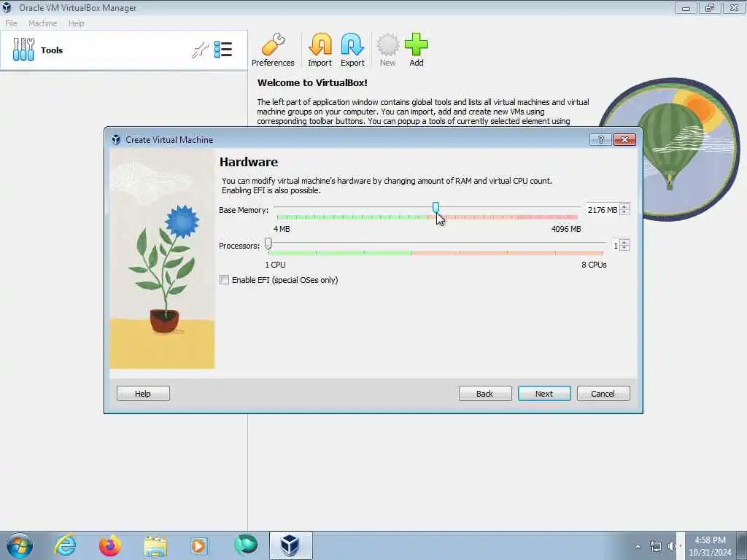Screen dimensions: 747x560
Task: Click the Export appliance icon
Action: [x=352, y=50]
